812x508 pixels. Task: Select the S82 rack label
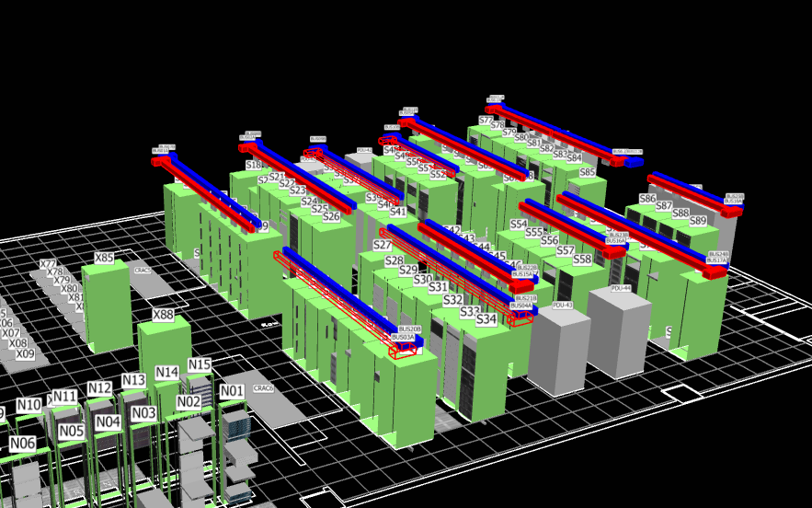[547, 149]
